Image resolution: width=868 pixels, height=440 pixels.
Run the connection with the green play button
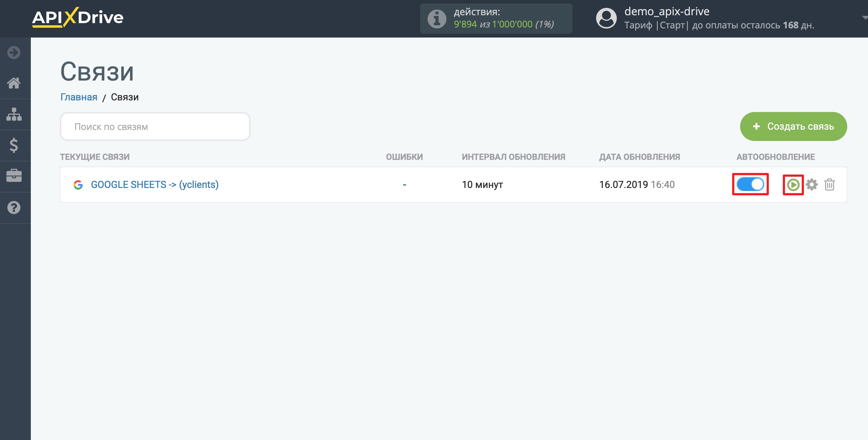tap(794, 185)
